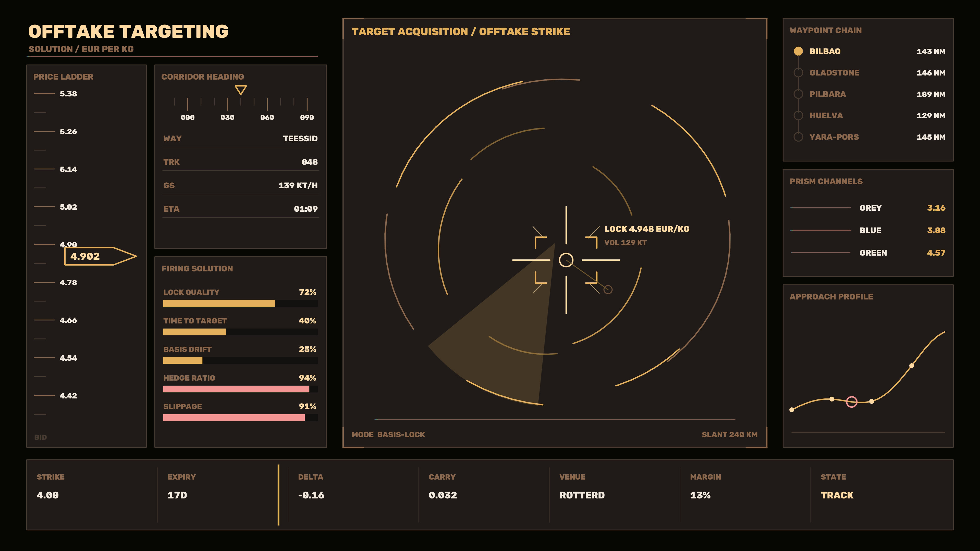Screen dimensions: 980x551
Task: Click the Basis Drift bar
Action: pos(240,360)
